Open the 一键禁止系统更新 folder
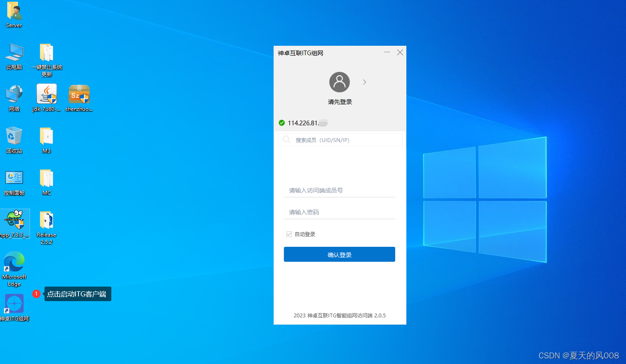The height and width of the screenshot is (364, 626). coord(47,60)
